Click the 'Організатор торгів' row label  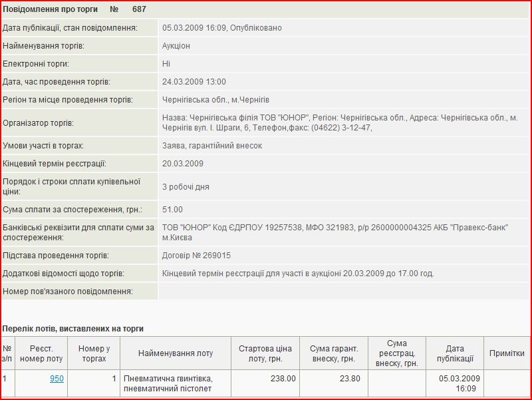pyautogui.click(x=39, y=122)
